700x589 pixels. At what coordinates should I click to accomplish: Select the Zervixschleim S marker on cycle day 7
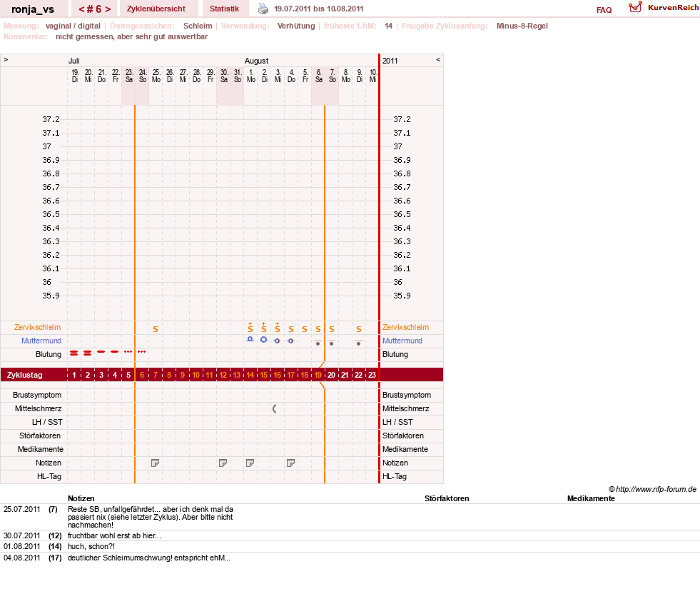pyautogui.click(x=156, y=329)
